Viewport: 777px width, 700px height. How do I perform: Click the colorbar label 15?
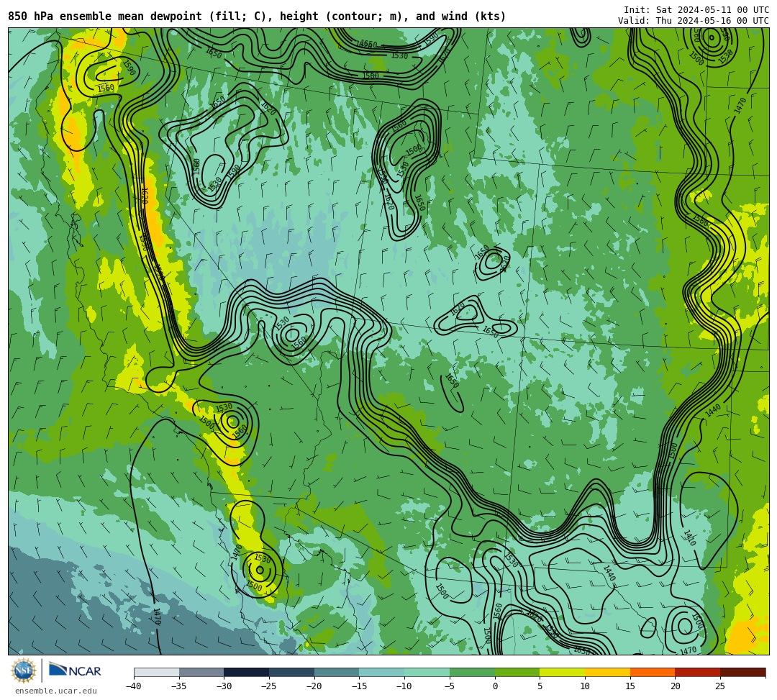(630, 686)
